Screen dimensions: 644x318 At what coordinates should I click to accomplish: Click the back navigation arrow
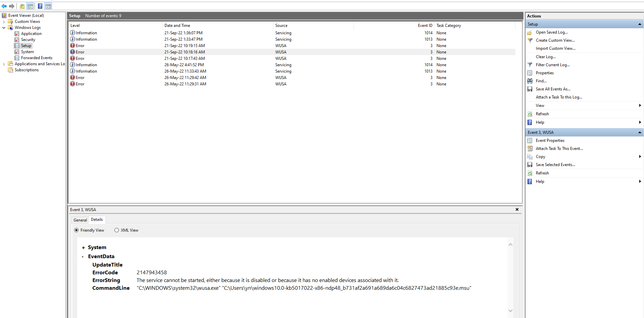coord(4,6)
